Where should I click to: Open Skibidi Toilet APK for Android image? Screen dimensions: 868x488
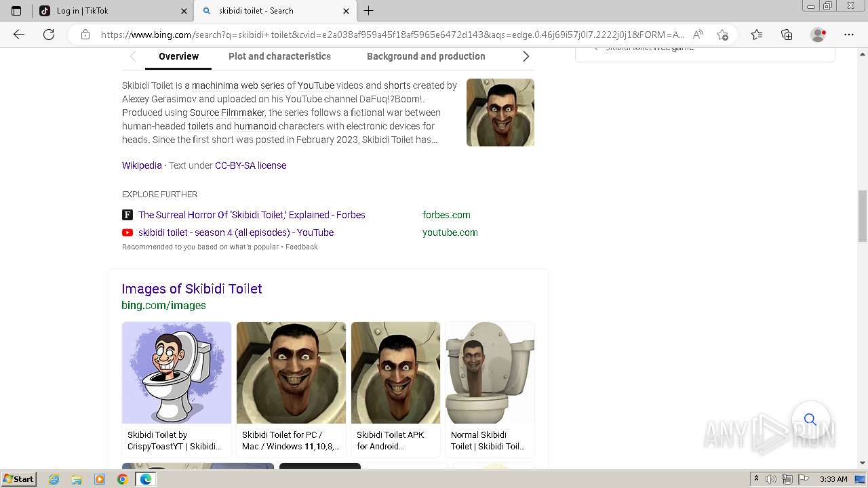tap(395, 373)
